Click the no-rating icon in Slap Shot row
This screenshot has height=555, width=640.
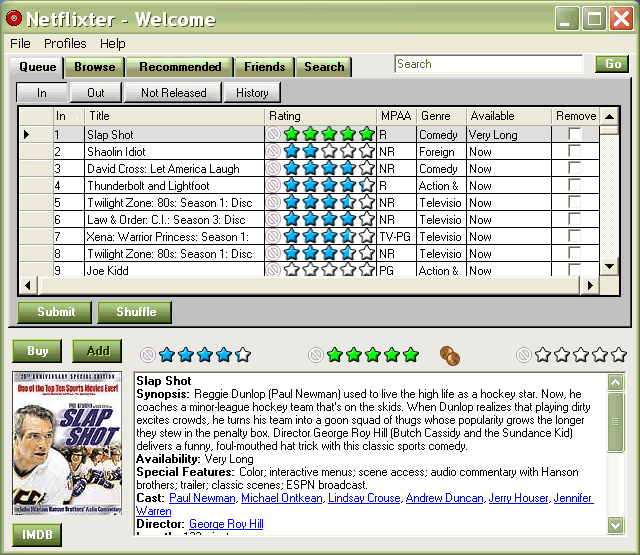pos(273,134)
